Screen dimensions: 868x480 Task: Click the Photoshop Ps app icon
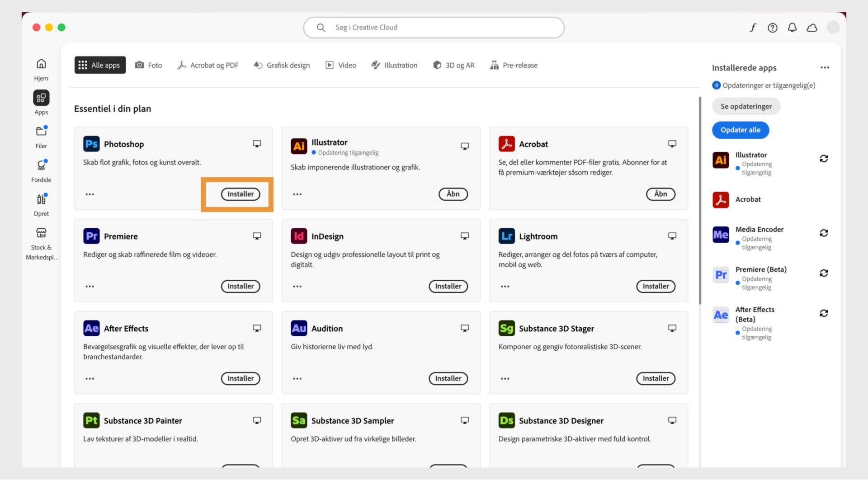pyautogui.click(x=91, y=144)
